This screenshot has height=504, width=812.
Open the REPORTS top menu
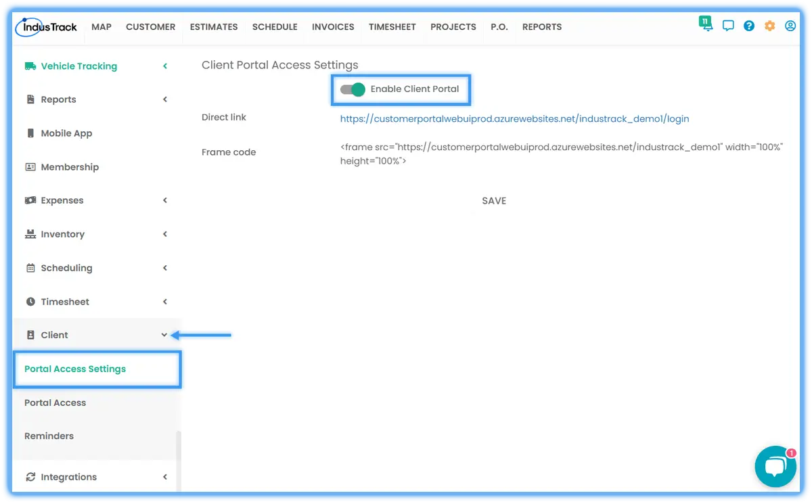[x=542, y=27]
